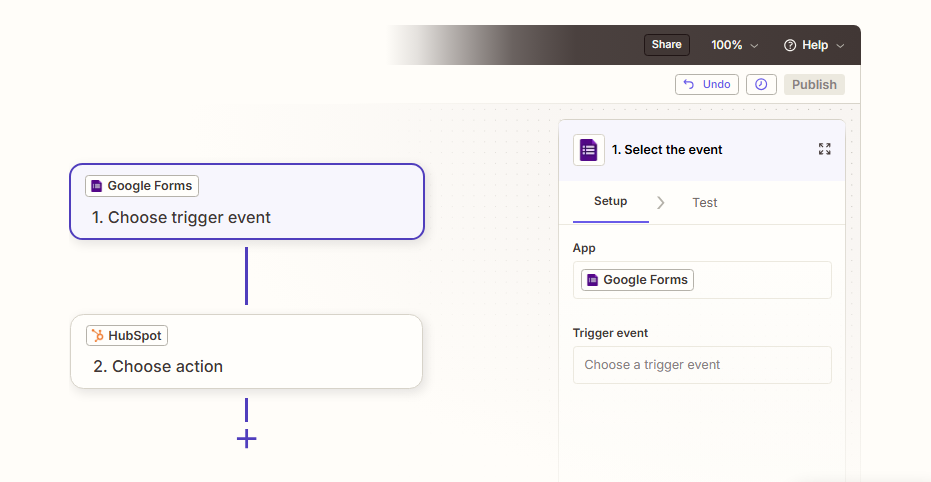Click the 'App' field label
The height and width of the screenshot is (482, 931).
tap(584, 248)
